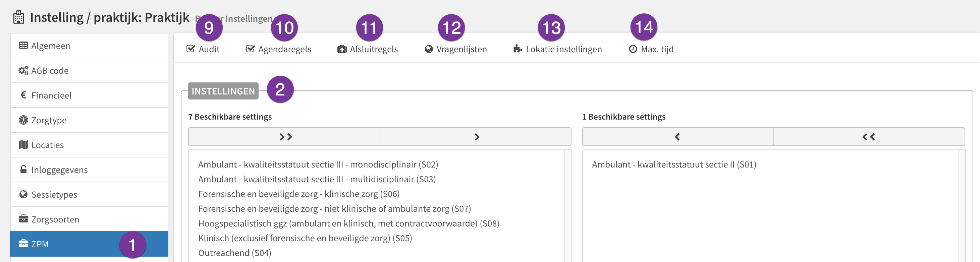Move all settings to the right list

(284, 137)
